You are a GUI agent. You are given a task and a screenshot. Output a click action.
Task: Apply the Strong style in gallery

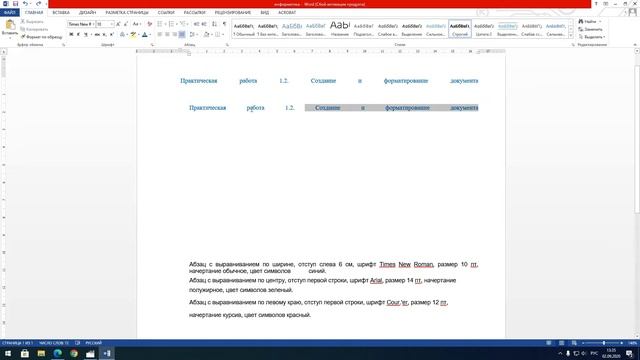460,29
